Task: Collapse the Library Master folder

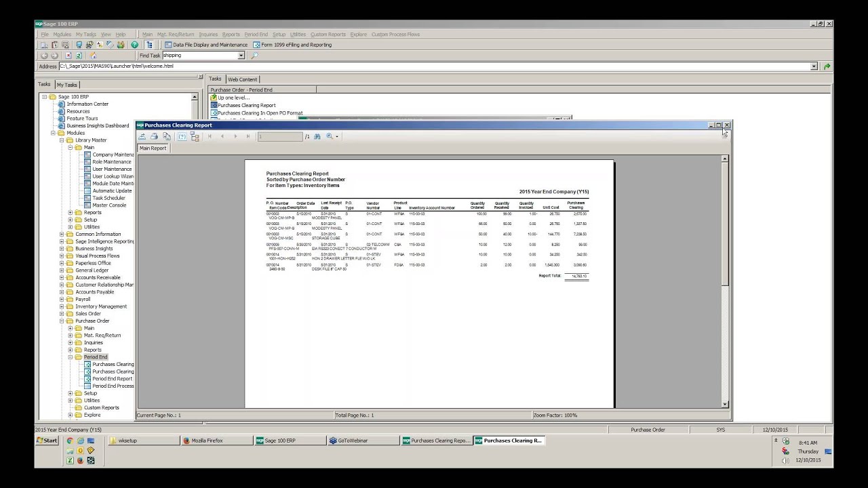Action: click(62, 140)
